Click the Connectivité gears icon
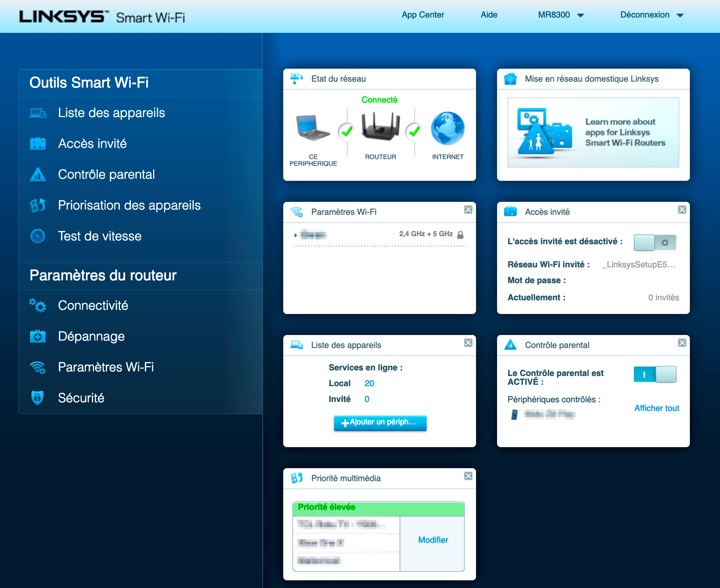 click(x=38, y=306)
